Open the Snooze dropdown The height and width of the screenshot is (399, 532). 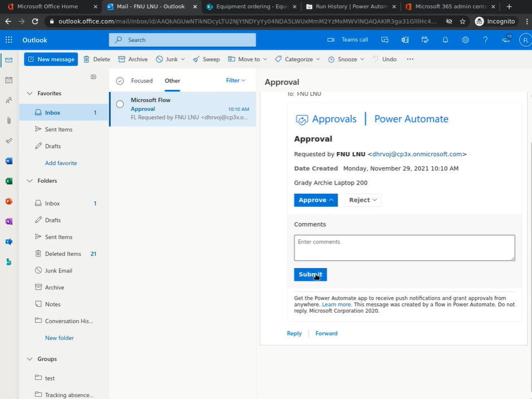pyautogui.click(x=346, y=59)
